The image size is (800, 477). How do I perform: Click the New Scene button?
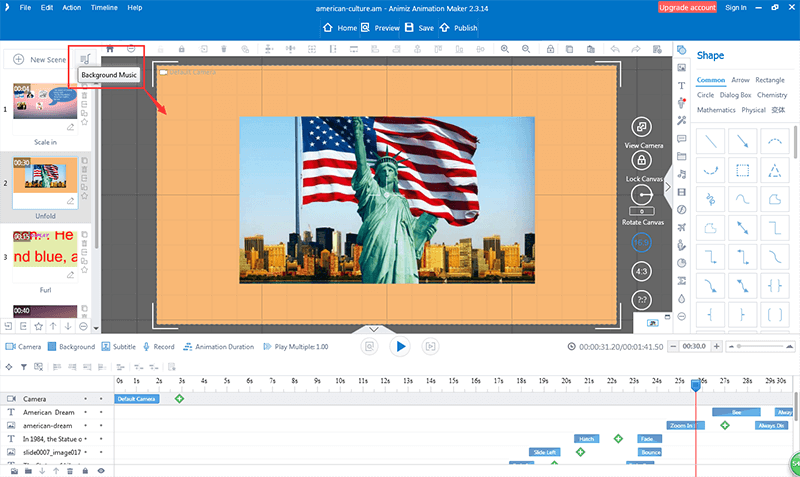39,59
